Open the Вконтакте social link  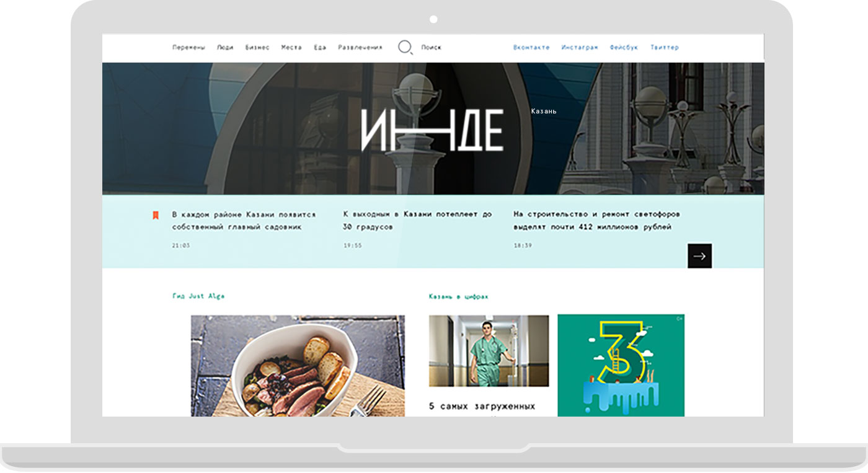531,47
